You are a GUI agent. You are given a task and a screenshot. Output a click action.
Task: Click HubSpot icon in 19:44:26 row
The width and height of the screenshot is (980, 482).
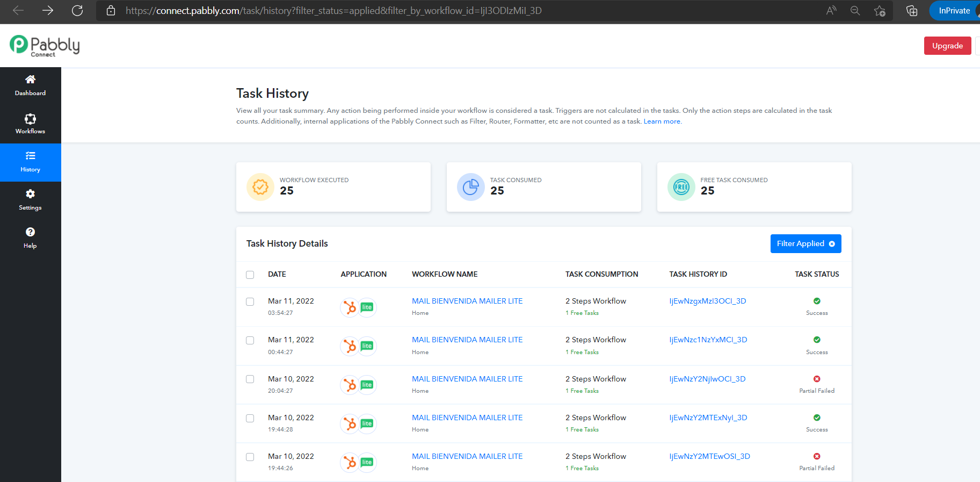pos(350,462)
